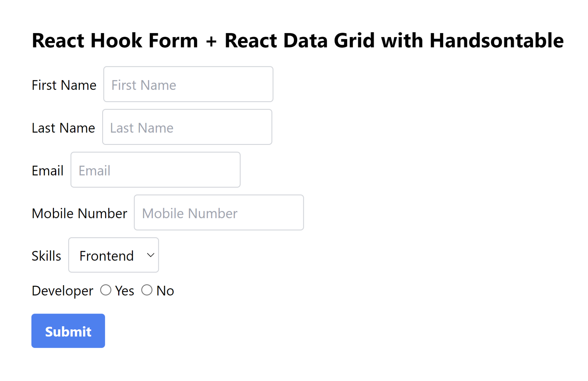
Task: Click the Developer label
Action: pyautogui.click(x=62, y=290)
